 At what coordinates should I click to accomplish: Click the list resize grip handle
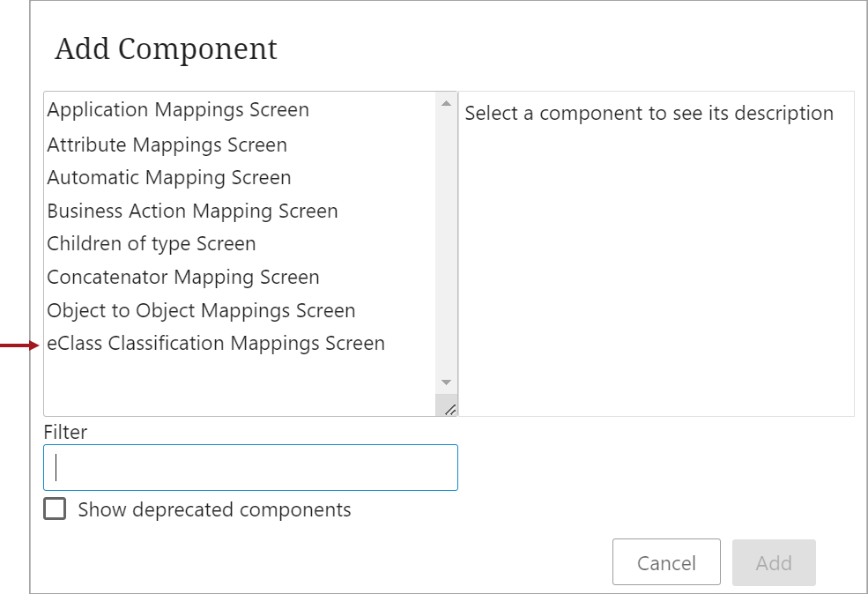click(x=449, y=409)
